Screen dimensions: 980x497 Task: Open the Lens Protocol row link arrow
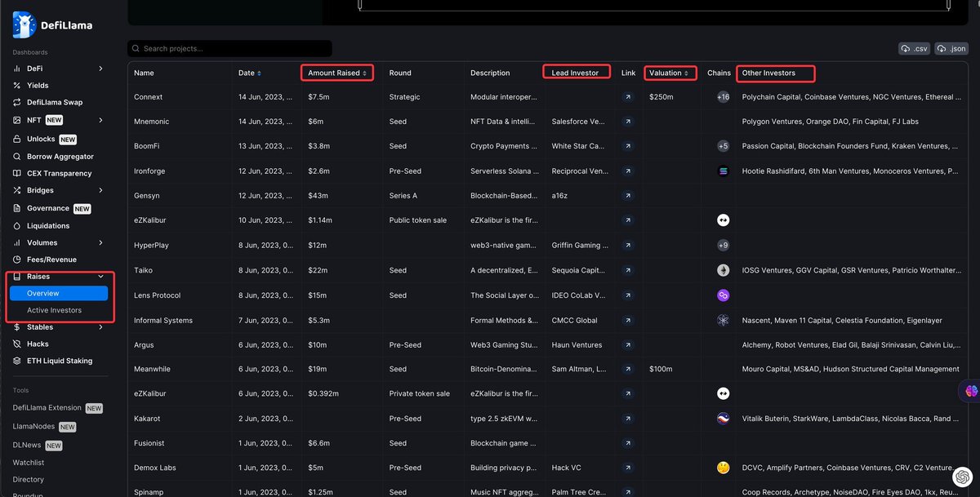click(627, 295)
